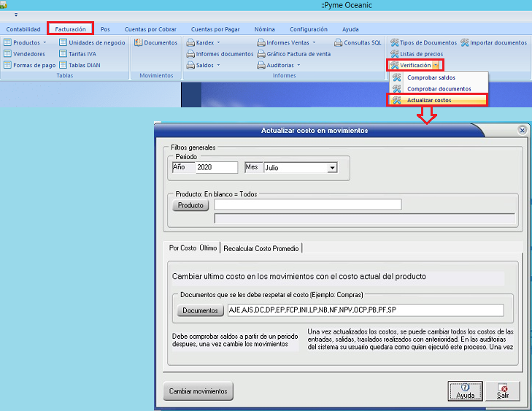Expand the Mes dropdown showing Julio
This screenshot has width=532, height=411.
tap(332, 167)
